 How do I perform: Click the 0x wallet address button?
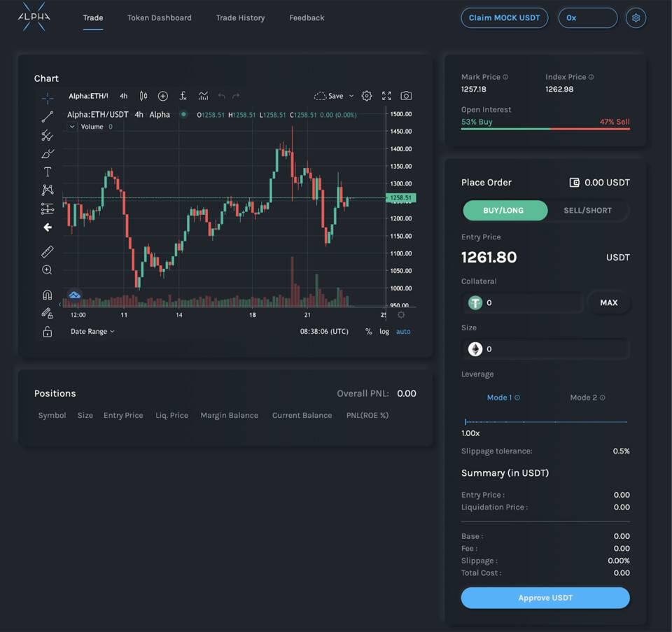(x=588, y=18)
